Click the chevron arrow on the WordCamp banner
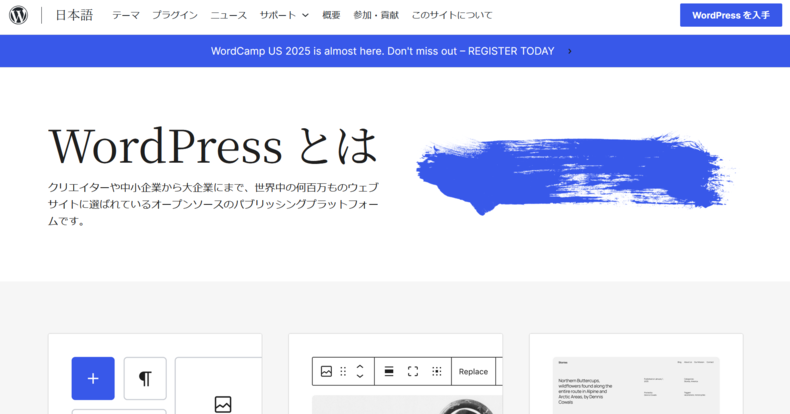The height and width of the screenshot is (414, 790). click(x=570, y=51)
